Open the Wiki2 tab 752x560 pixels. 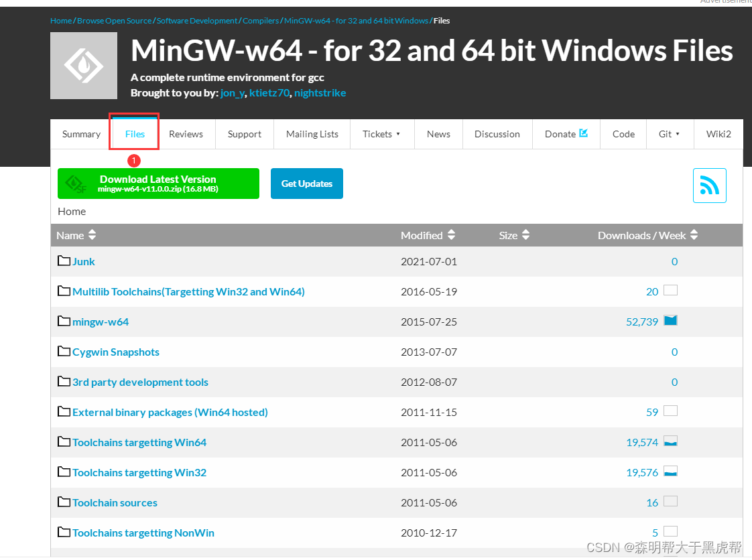click(x=718, y=134)
